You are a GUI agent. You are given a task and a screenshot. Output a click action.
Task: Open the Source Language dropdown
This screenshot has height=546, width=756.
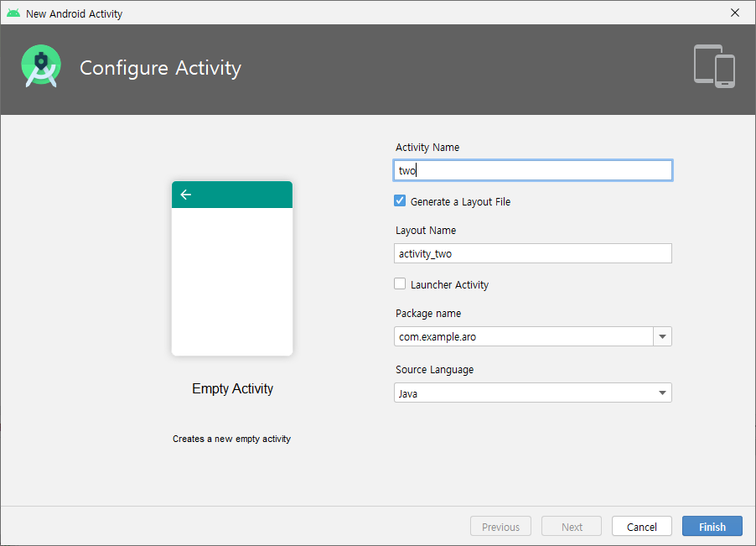click(533, 393)
